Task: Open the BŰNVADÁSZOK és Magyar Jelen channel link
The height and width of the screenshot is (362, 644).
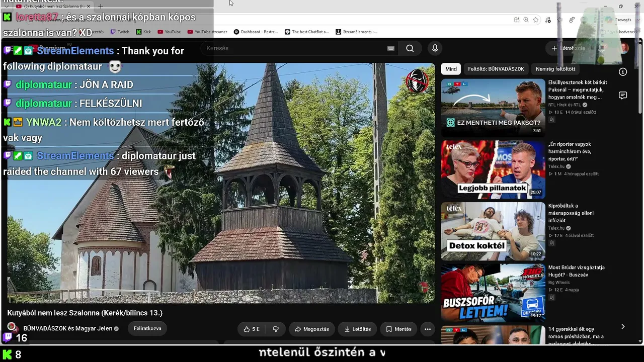Action: click(68, 329)
